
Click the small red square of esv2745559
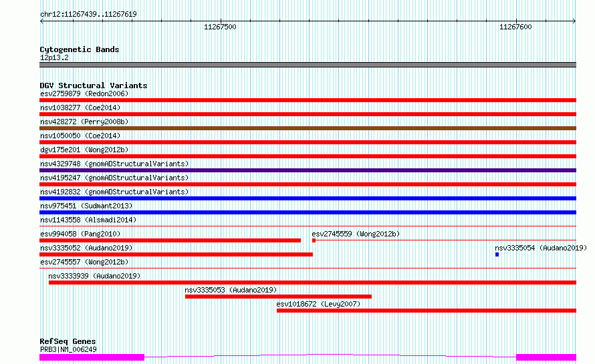pyautogui.click(x=314, y=240)
